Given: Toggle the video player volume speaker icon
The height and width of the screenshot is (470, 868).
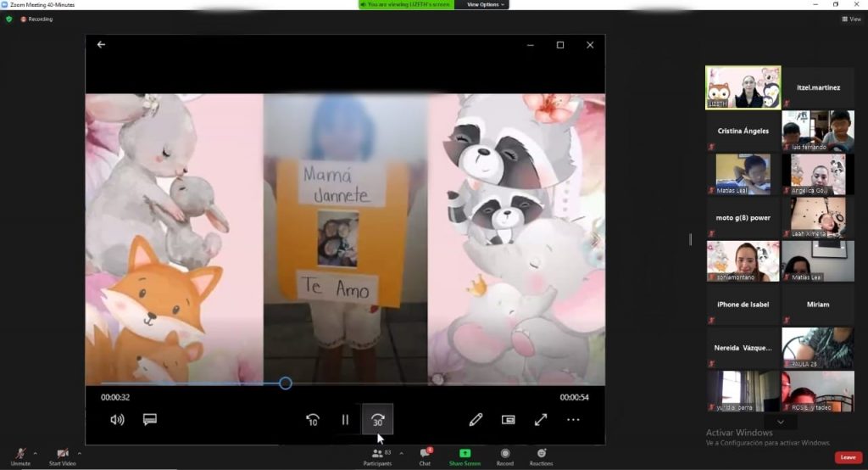Looking at the screenshot, I should coord(117,420).
